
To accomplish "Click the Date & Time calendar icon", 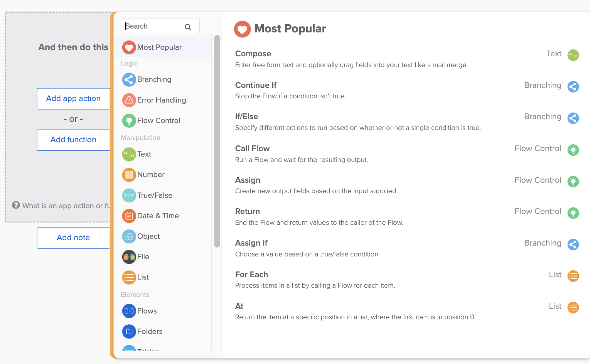I will 129,216.
